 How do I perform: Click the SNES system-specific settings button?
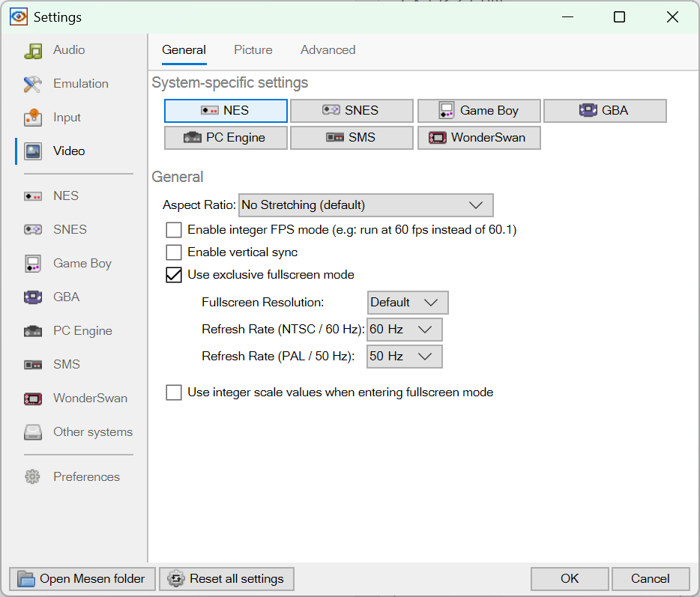(351, 111)
